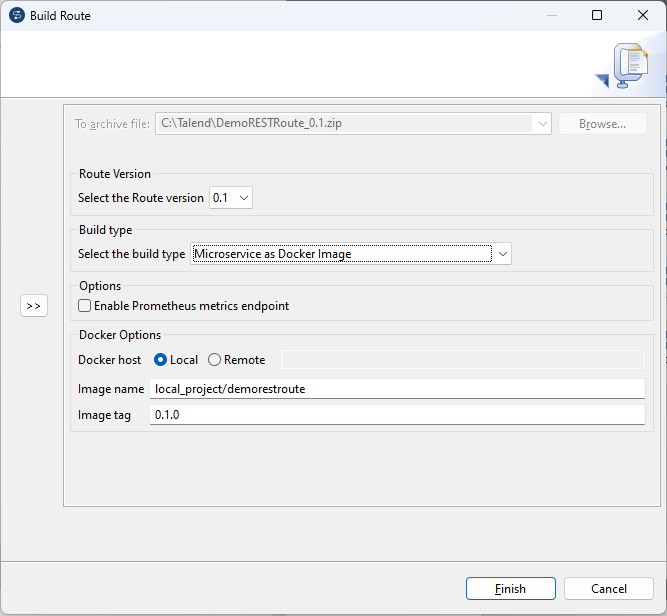Click the archive export banner icon
Viewport: 667px width, 616px height.
coord(628,66)
